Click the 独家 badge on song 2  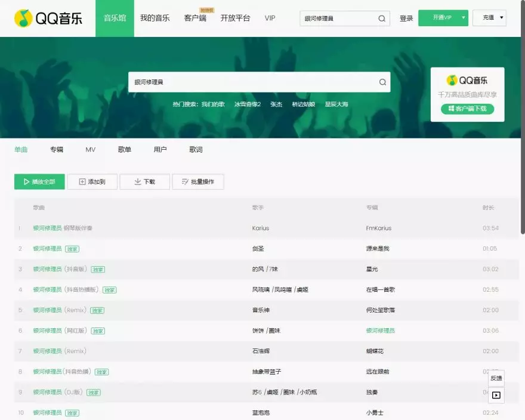pyautogui.click(x=72, y=249)
